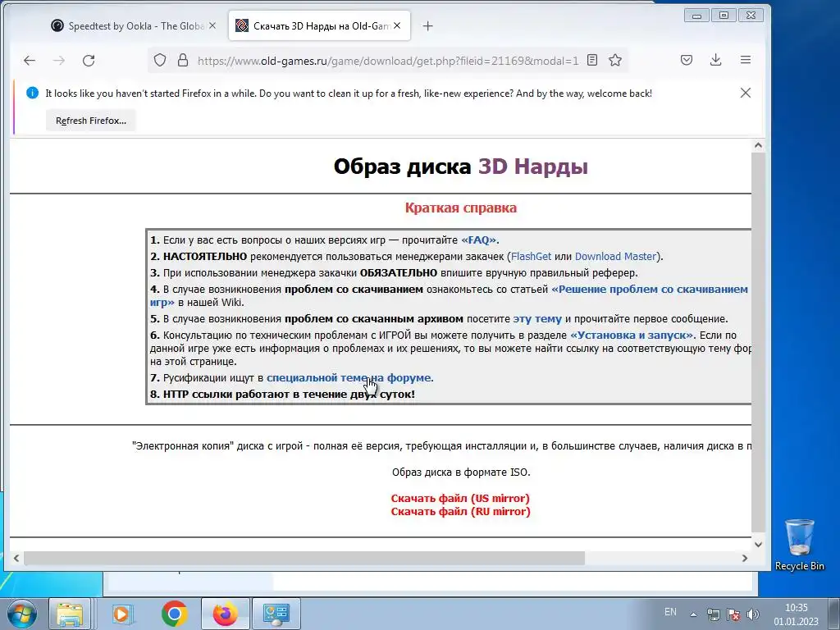Image resolution: width=840 pixels, height=630 pixels.
Task: Go forward to the next page
Action: pos(59,61)
